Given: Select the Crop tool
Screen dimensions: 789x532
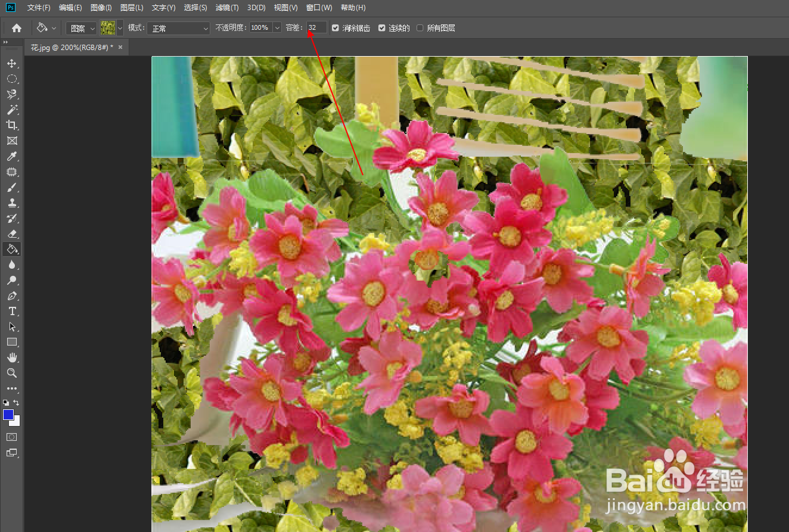Looking at the screenshot, I should [x=12, y=125].
